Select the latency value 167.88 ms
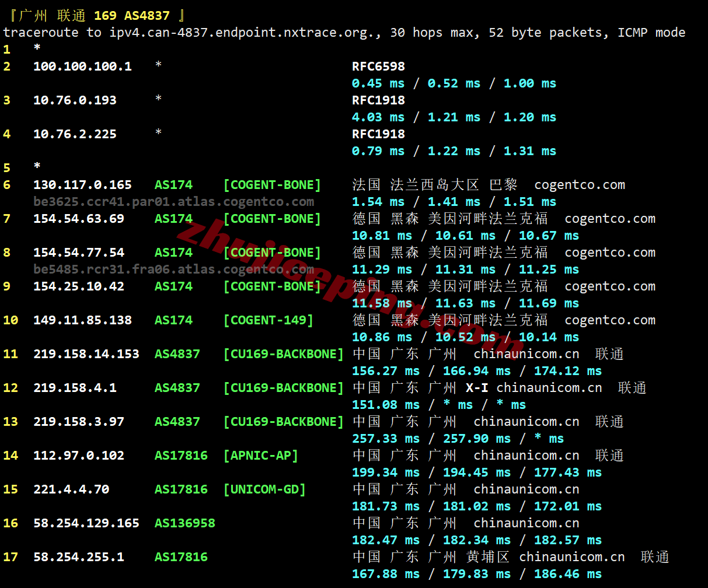 click(x=386, y=574)
